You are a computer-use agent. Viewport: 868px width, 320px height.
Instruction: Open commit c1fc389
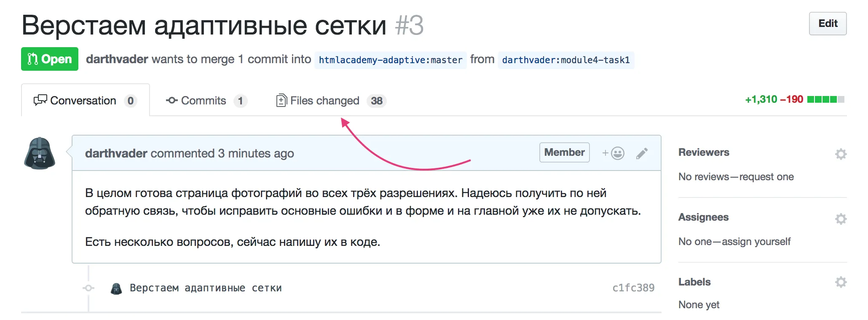click(x=633, y=288)
